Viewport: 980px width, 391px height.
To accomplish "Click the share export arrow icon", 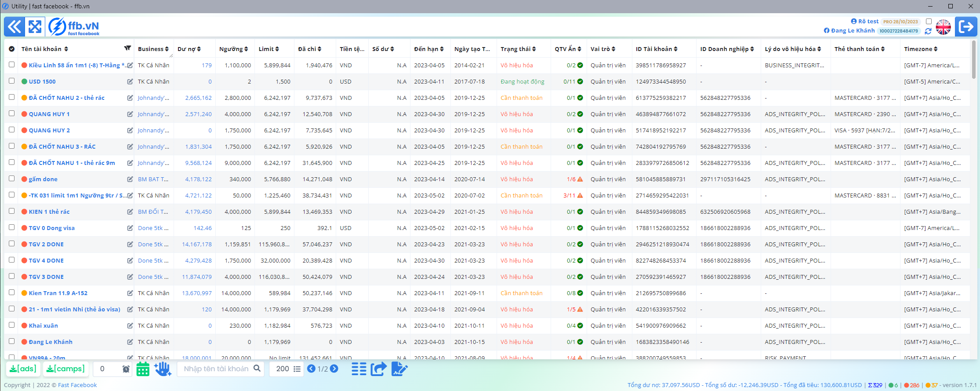I will click(378, 369).
